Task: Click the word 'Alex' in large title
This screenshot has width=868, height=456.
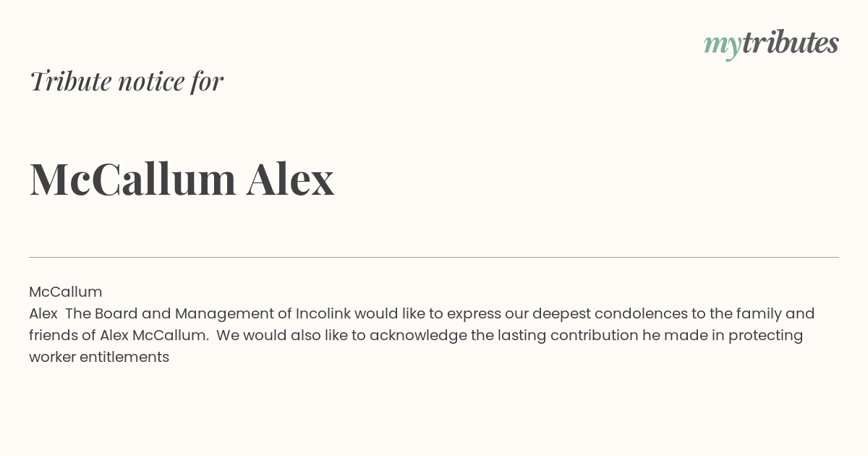Action: coord(290,179)
